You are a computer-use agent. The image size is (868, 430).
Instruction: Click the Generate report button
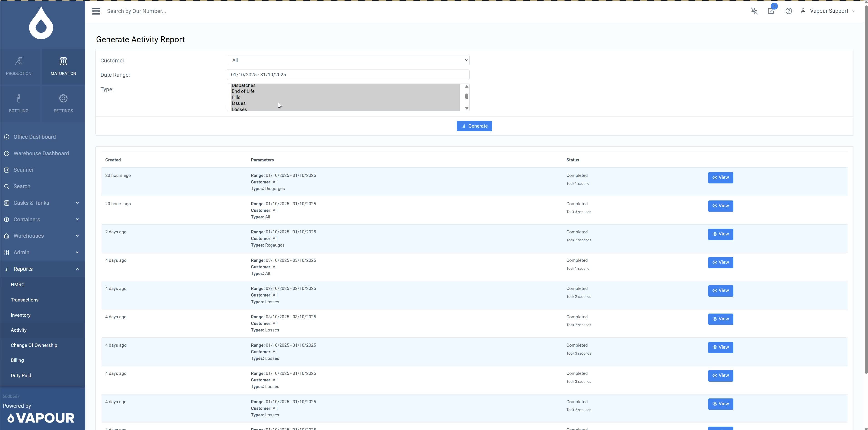[x=474, y=126]
